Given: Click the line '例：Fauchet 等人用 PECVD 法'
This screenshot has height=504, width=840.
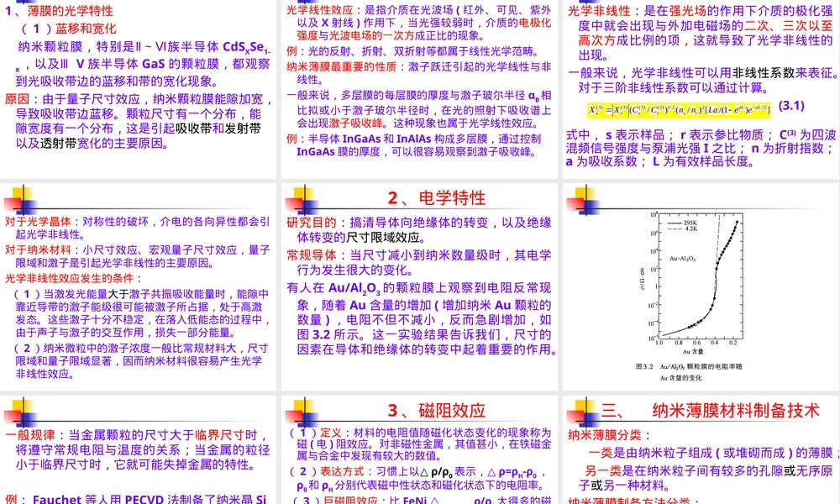Looking at the screenshot, I should point(136,499).
